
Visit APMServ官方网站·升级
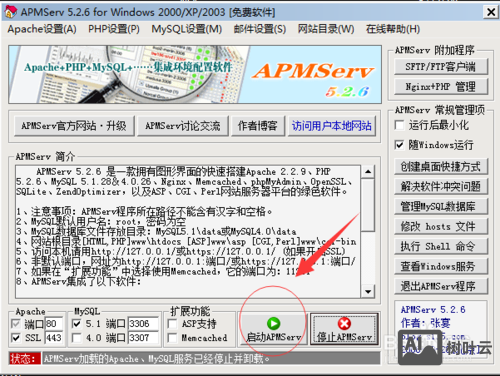point(74,126)
